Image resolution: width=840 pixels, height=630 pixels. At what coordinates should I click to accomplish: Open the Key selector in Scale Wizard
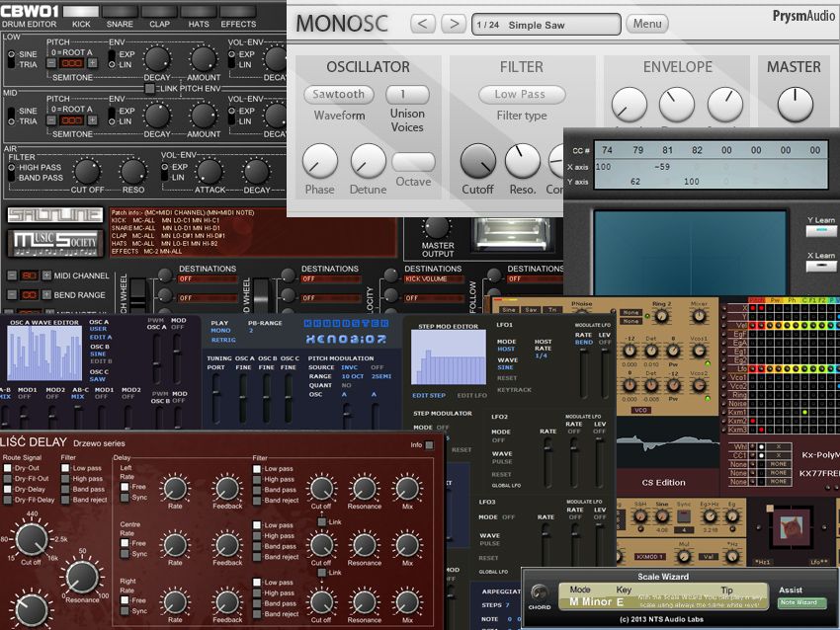tap(621, 600)
